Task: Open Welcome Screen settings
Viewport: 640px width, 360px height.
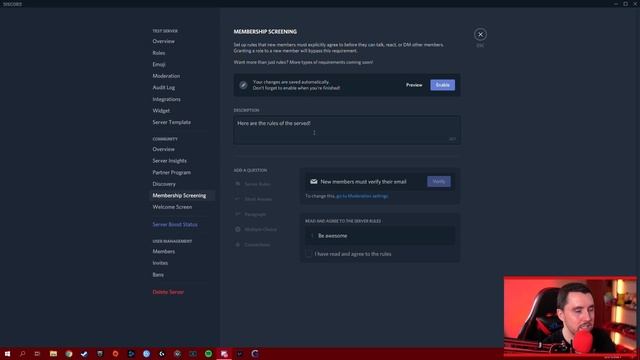Action: (172, 207)
